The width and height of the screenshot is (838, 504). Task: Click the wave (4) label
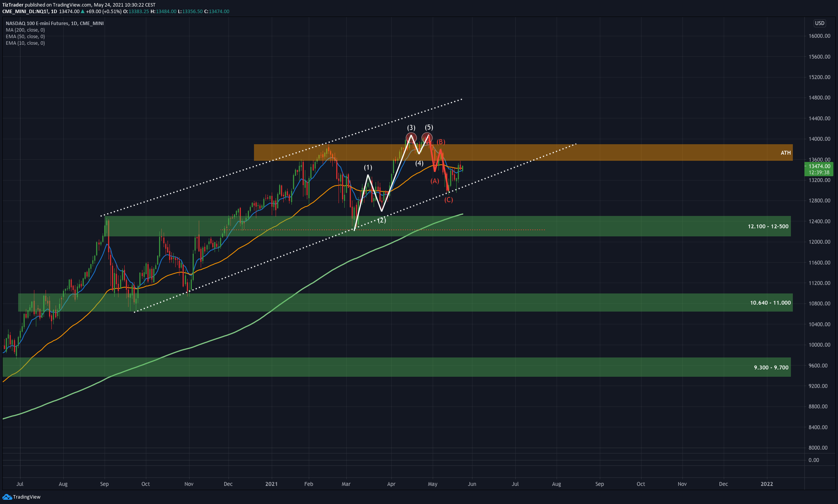[x=419, y=163]
